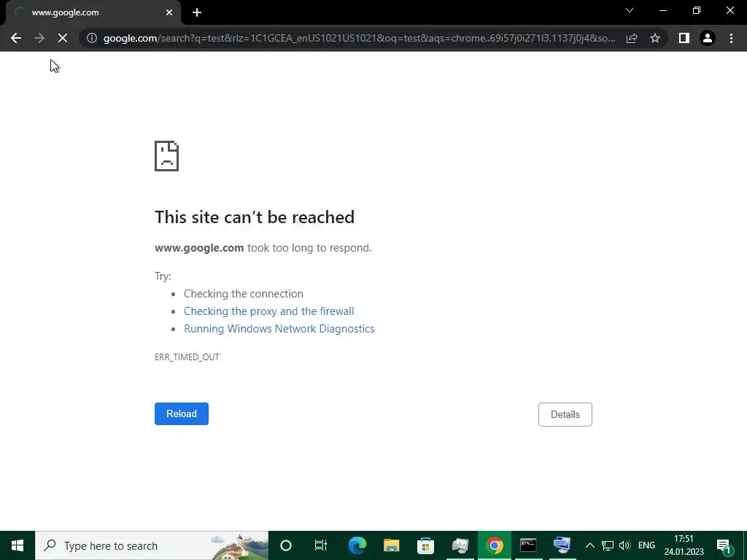
Task: Click the sad page error icon
Action: (167, 156)
